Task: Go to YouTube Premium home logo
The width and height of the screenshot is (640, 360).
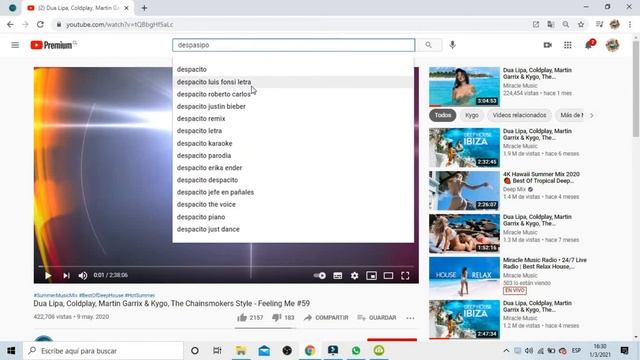Action: point(53,45)
